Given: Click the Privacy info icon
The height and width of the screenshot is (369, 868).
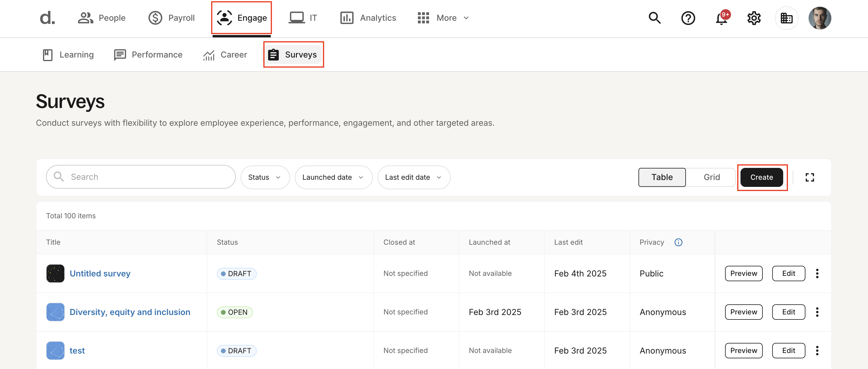Looking at the screenshot, I should point(678,242).
